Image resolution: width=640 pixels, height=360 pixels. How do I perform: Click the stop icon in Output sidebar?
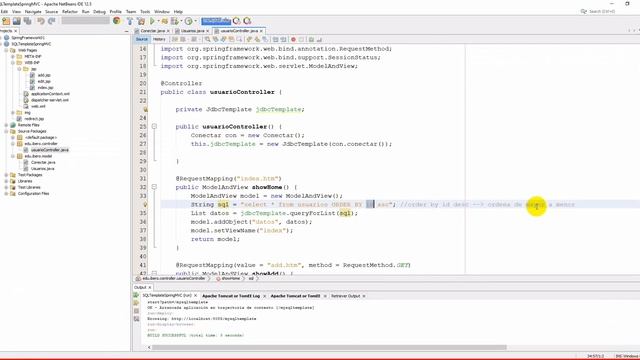tap(136, 311)
